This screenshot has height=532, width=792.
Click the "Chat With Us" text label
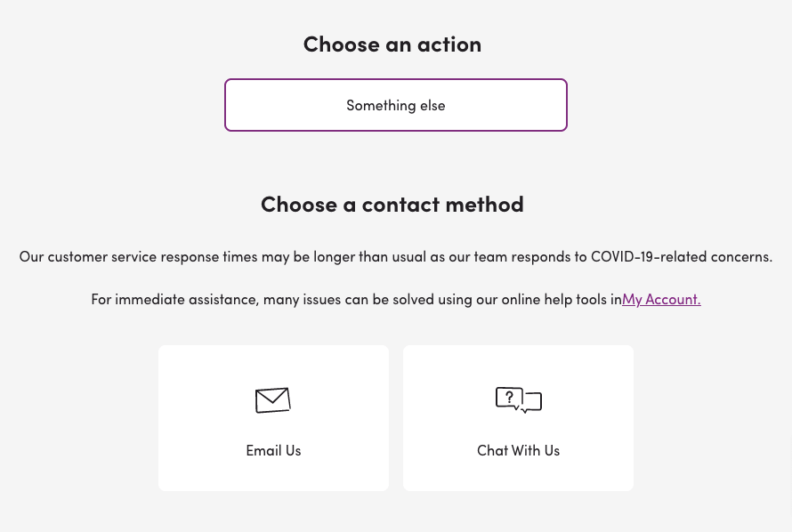click(519, 450)
